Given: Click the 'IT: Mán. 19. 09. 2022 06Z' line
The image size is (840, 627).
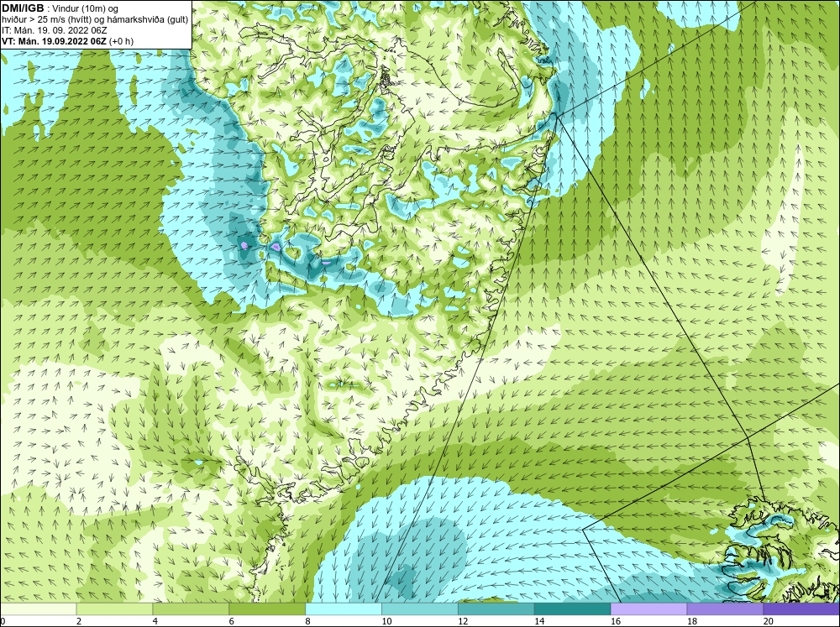Looking at the screenshot, I should pyautogui.click(x=55, y=30).
